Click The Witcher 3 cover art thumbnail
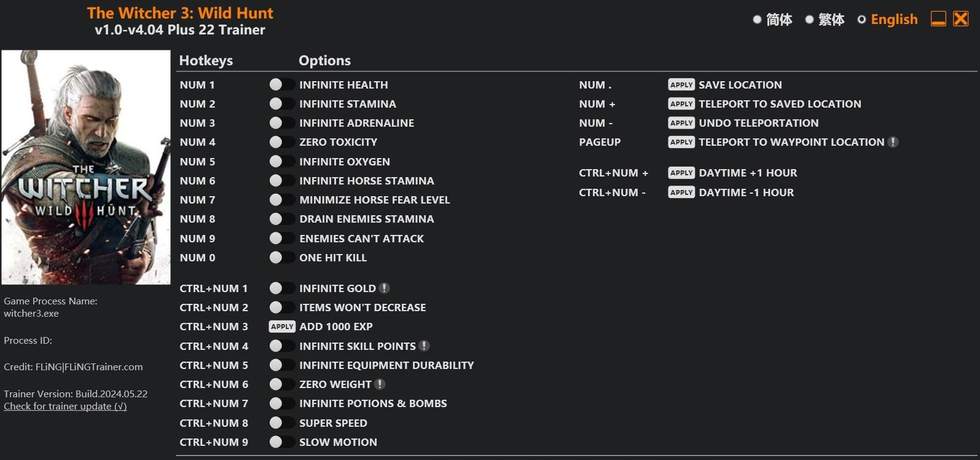 click(86, 167)
